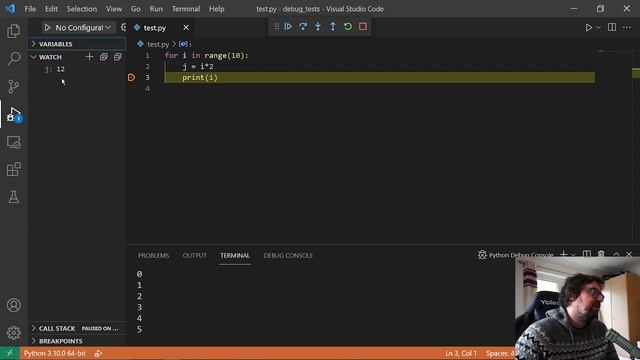640x360 pixels.
Task: Click Ln 3, Col 1 status item
Action: point(461,353)
